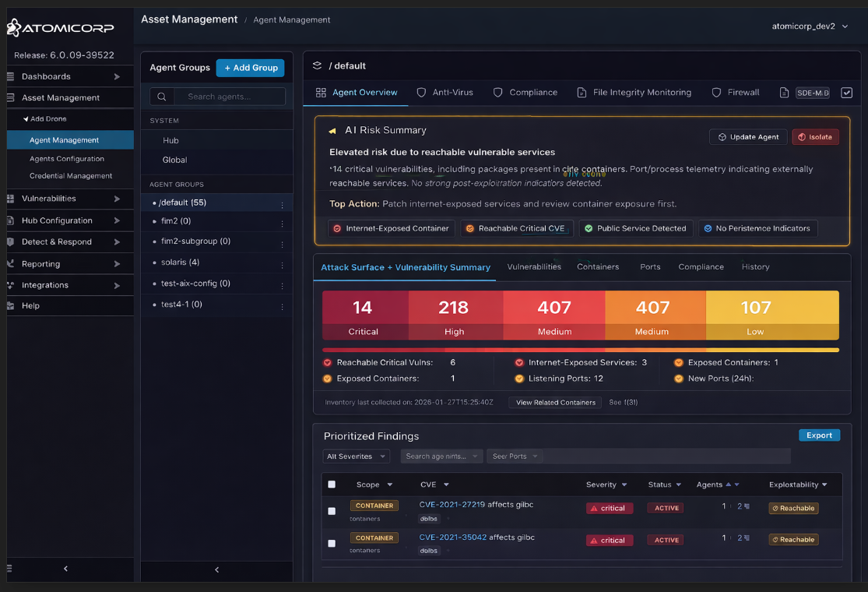
Task: Open the CVE-2021-27219 link
Action: pos(452,505)
